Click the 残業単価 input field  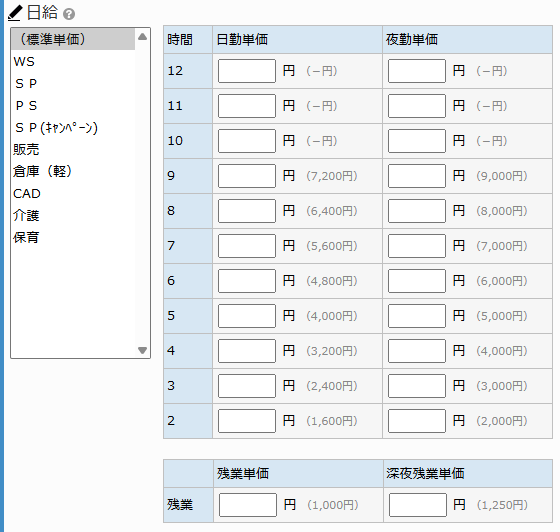pos(248,505)
